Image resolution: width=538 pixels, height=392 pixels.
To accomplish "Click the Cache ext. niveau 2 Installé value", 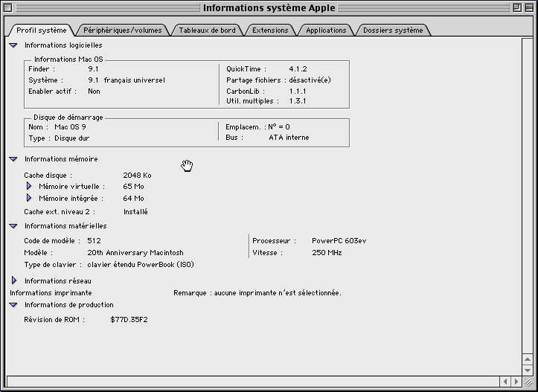I will coord(135,211).
